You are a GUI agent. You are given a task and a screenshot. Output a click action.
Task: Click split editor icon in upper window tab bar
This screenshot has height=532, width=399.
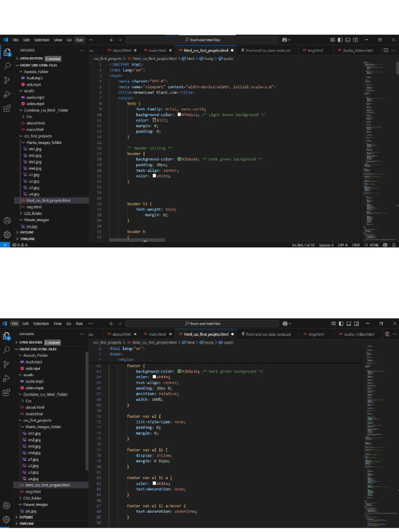coord(386,50)
